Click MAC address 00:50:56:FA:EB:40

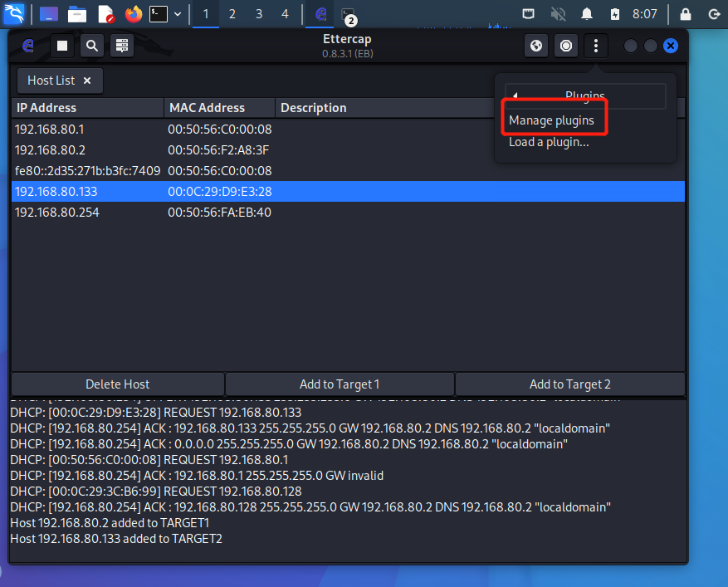coord(219,213)
